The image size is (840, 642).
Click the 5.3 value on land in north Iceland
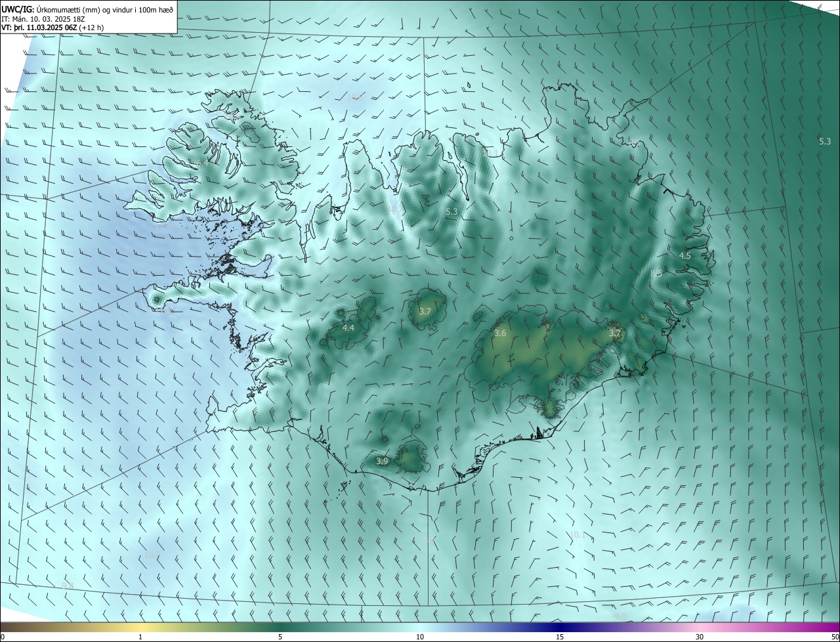(451, 212)
